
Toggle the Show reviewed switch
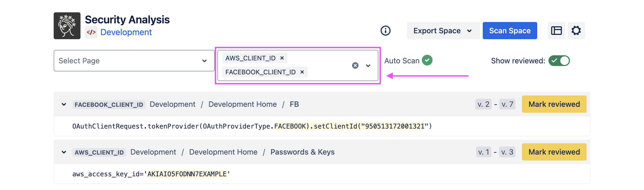pyautogui.click(x=559, y=61)
